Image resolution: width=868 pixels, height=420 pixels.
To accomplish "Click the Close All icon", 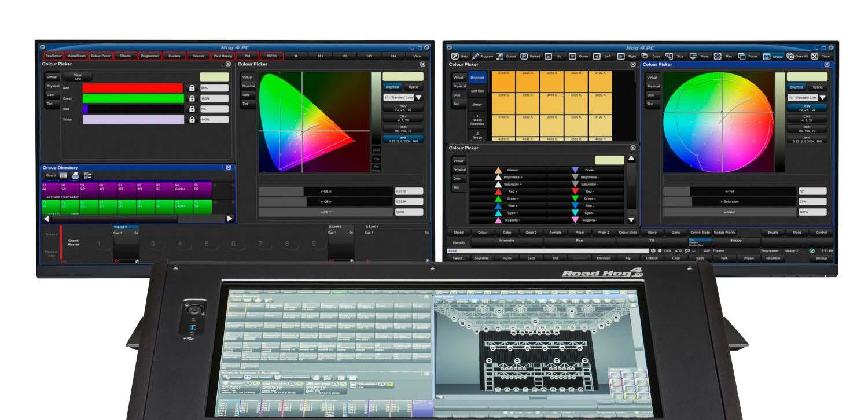I will (790, 56).
